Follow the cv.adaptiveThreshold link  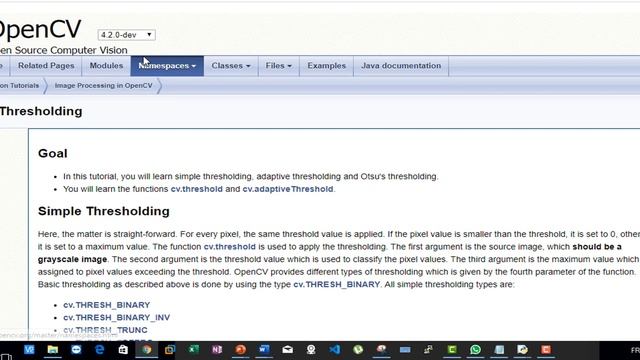[288, 189]
